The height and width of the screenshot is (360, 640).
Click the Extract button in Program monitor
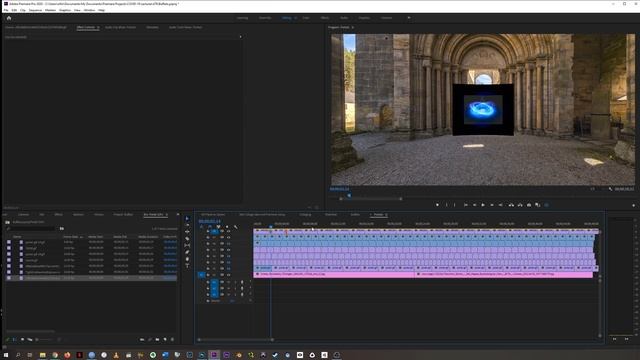(520, 205)
